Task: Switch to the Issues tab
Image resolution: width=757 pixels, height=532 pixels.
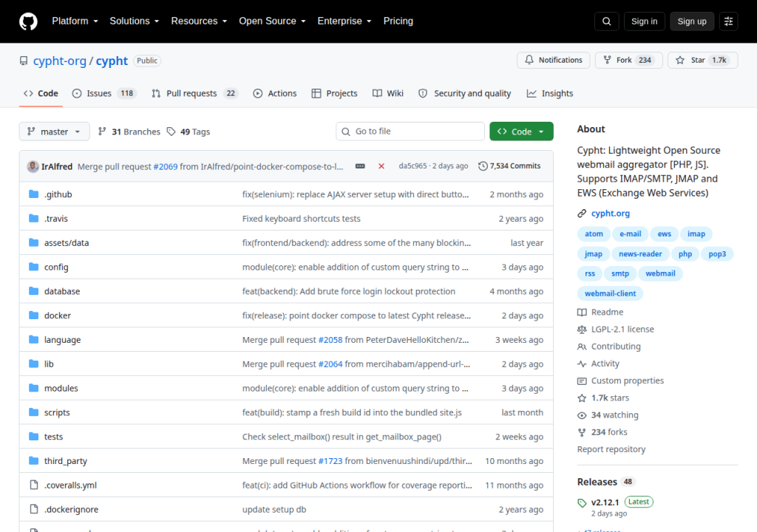Action: [x=103, y=93]
